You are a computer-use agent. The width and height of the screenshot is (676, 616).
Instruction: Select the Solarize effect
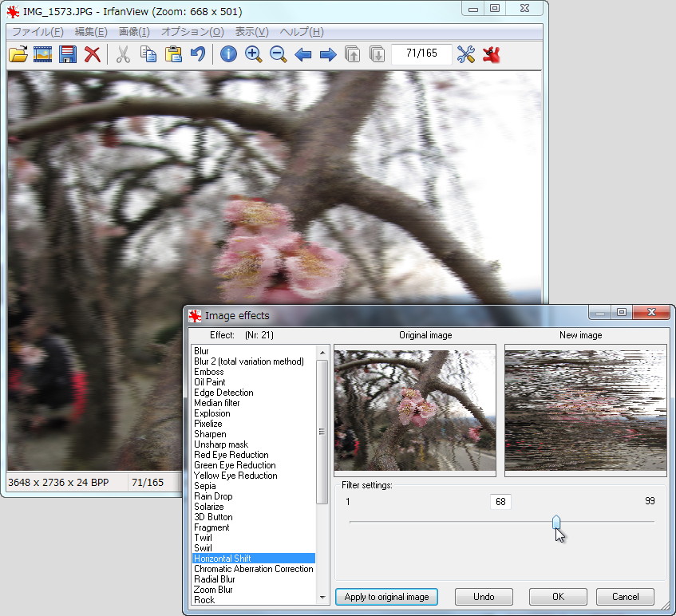[x=208, y=507]
